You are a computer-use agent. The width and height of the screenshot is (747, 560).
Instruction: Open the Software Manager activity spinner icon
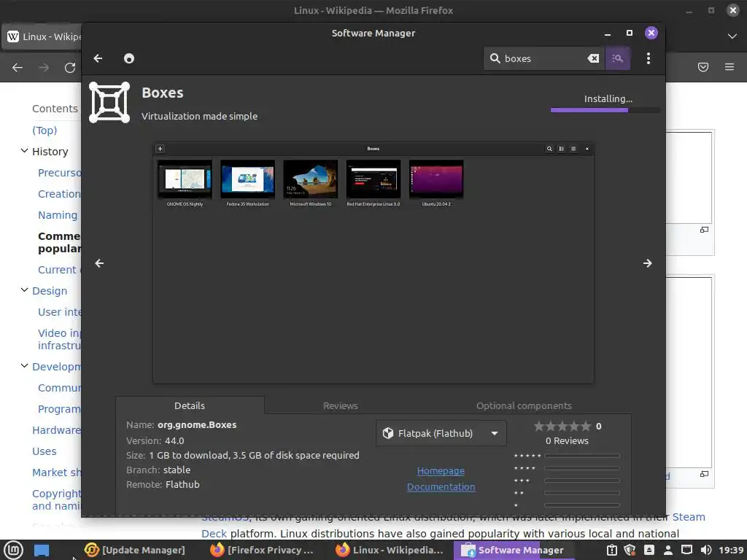(128, 58)
